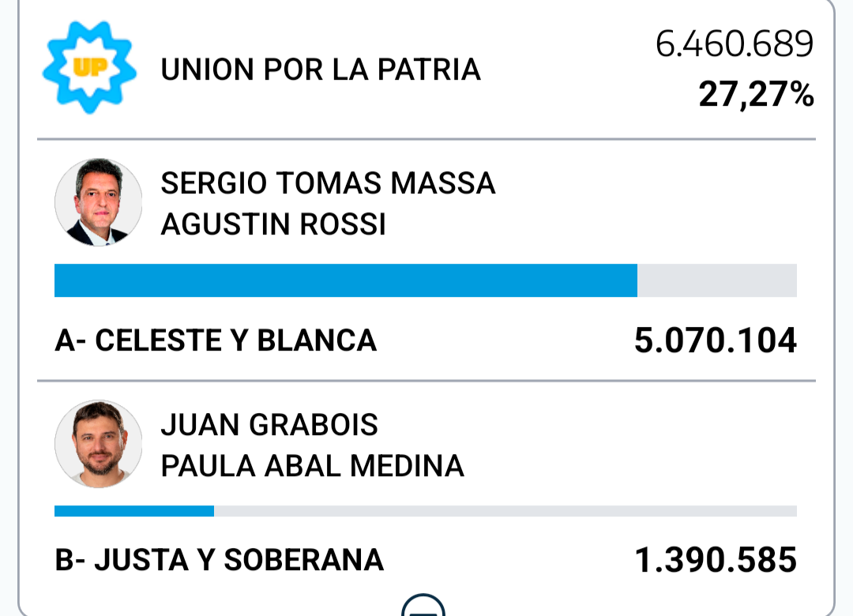
Task: Click the gray unfilled part of Massa's bar
Action: point(717,280)
